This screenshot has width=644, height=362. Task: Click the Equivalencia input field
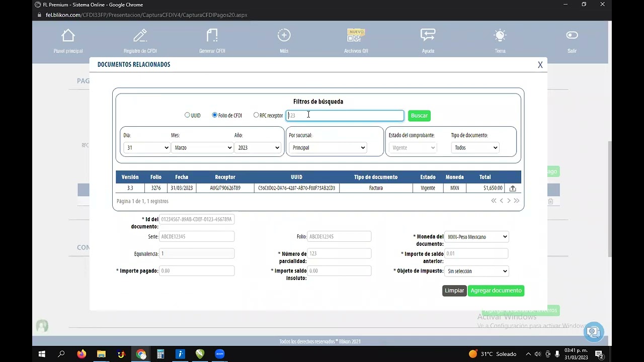point(197,253)
